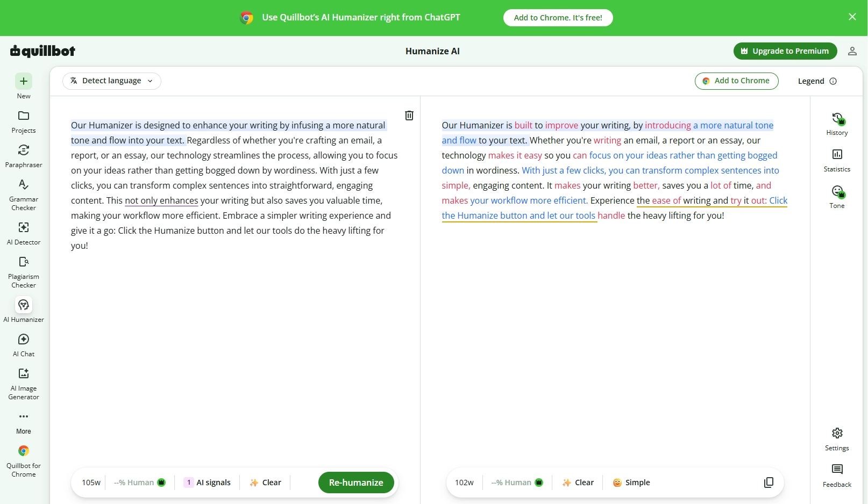
Task: Copy humanized output with copy icon
Action: coord(769,483)
